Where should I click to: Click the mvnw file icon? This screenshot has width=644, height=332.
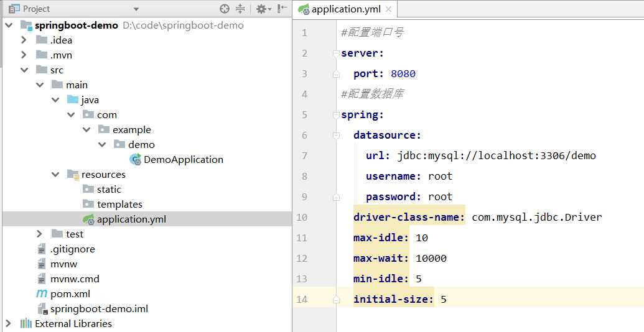coord(42,264)
